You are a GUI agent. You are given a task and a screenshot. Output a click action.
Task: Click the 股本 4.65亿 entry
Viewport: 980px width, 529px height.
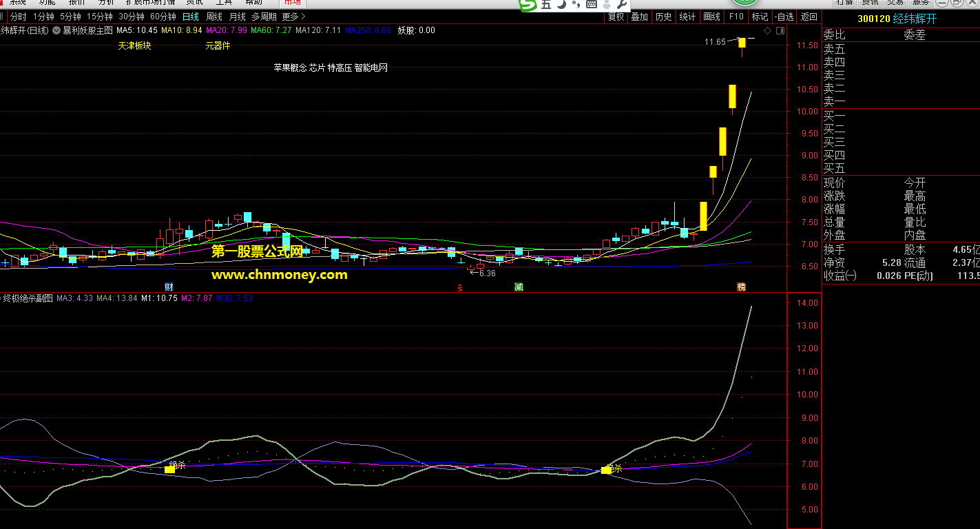942,249
